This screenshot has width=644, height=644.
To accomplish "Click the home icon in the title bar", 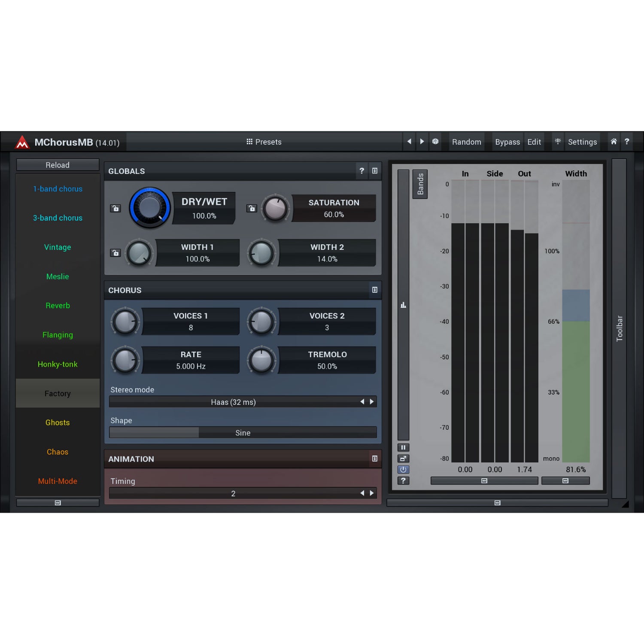I will 614,141.
